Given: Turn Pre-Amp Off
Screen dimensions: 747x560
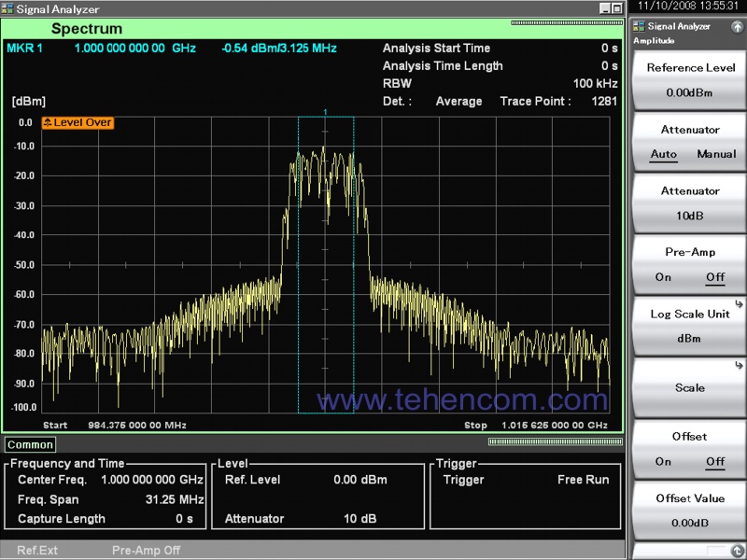Looking at the screenshot, I should (x=715, y=277).
